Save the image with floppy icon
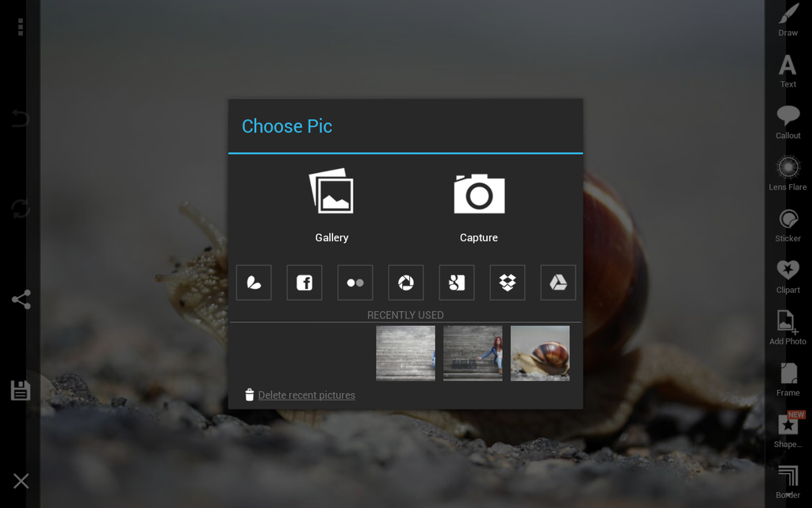The height and width of the screenshot is (508, 812). tap(21, 391)
